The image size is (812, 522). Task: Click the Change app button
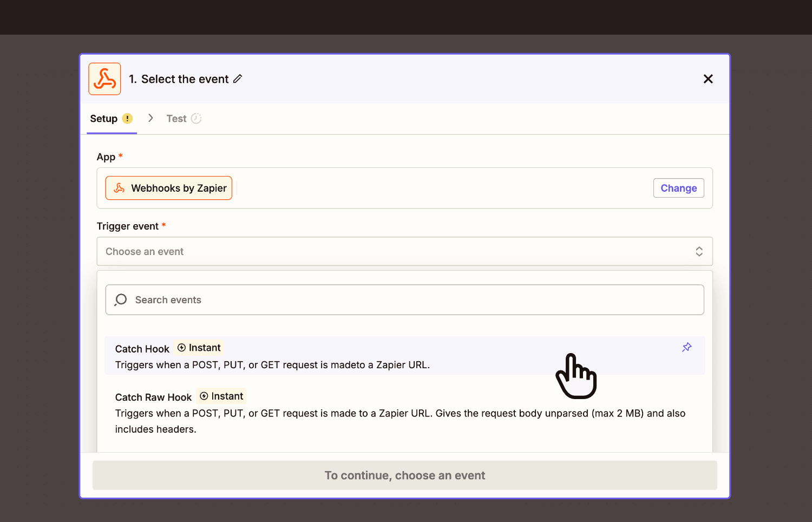click(679, 188)
